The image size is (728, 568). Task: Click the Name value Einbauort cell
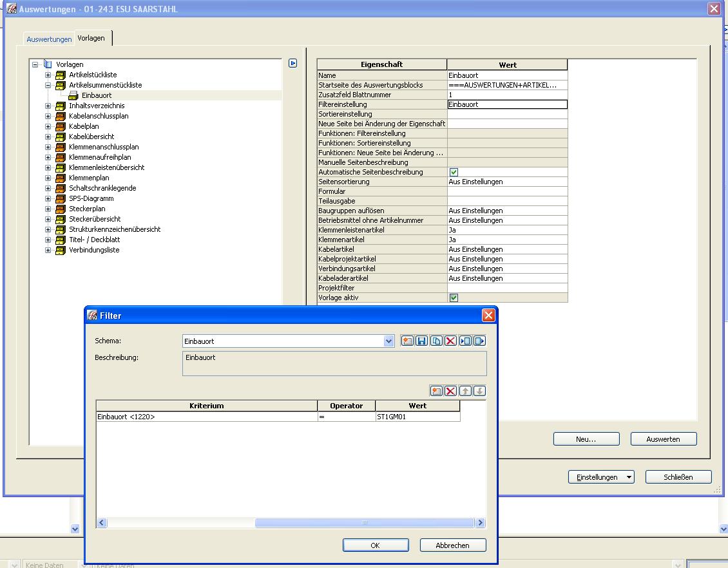507,75
